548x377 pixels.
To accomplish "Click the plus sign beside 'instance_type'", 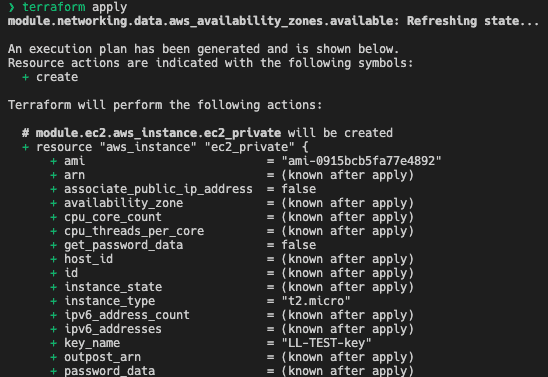I will pos(53,301).
